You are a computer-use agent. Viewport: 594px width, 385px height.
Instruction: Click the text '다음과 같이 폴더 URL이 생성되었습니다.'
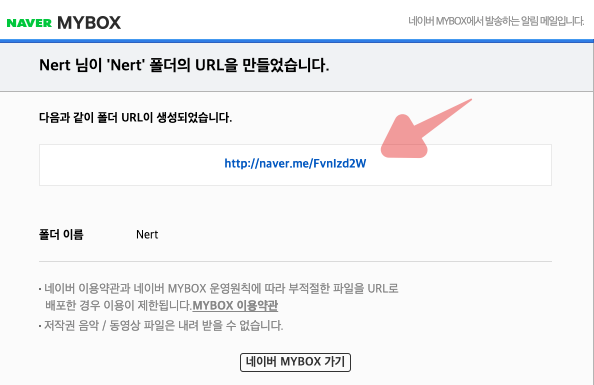[x=136, y=117]
